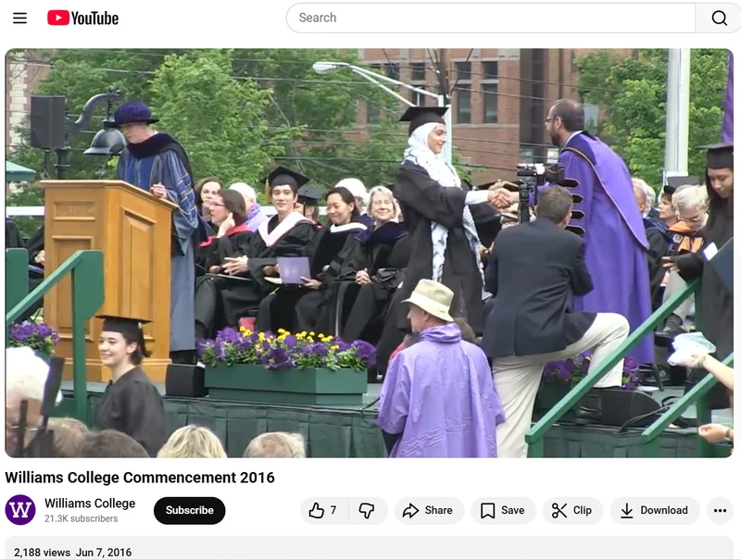The width and height of the screenshot is (741, 560).
Task: Click the YouTube home logo
Action: 83,18
